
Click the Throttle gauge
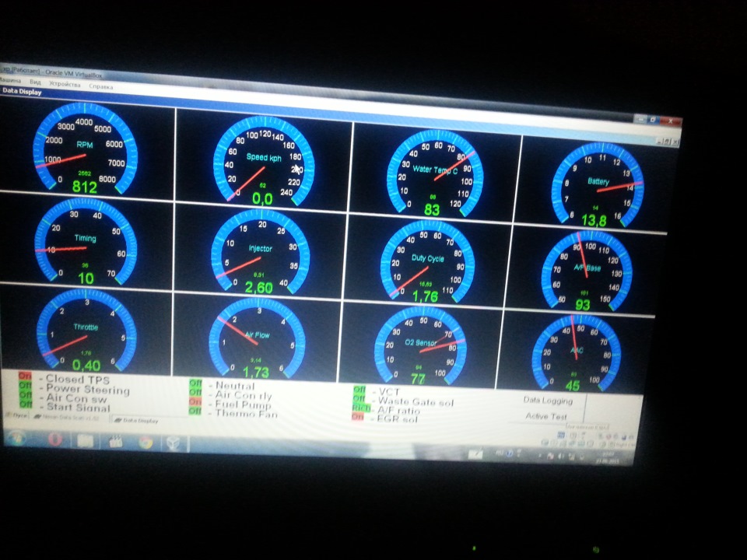(x=86, y=330)
